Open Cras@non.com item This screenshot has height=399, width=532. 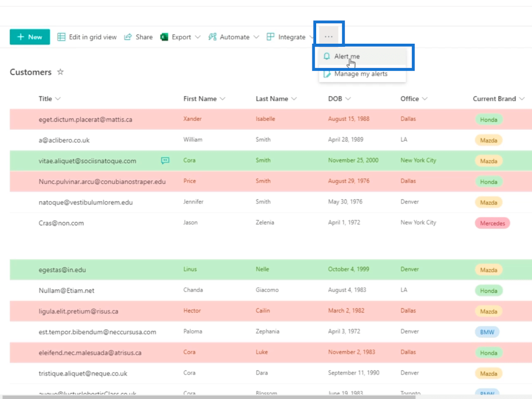pos(61,223)
